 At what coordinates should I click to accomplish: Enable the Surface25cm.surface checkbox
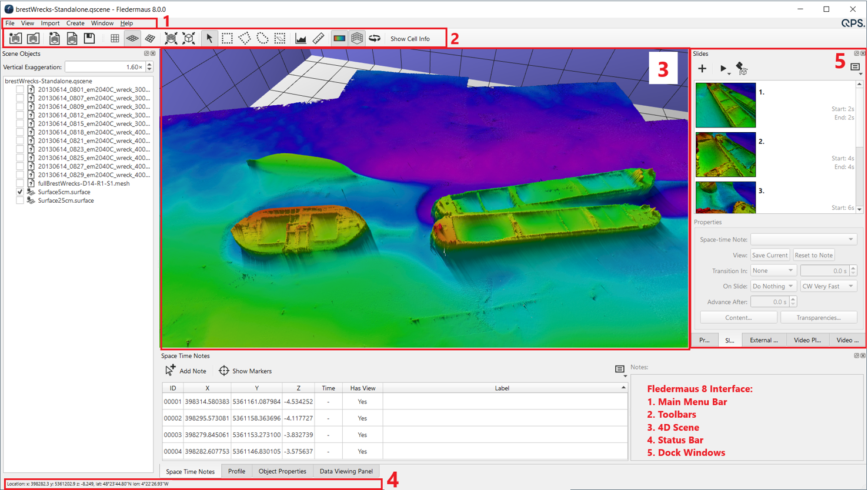coord(20,201)
